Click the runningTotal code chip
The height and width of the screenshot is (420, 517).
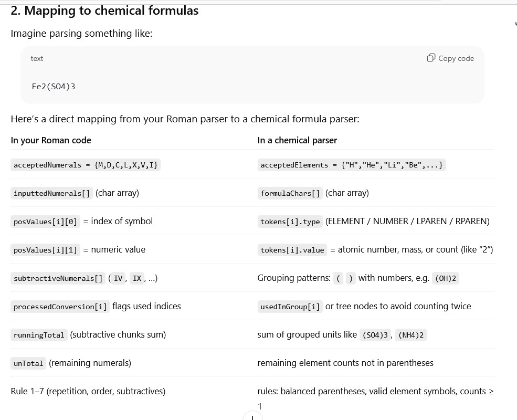pyautogui.click(x=39, y=335)
